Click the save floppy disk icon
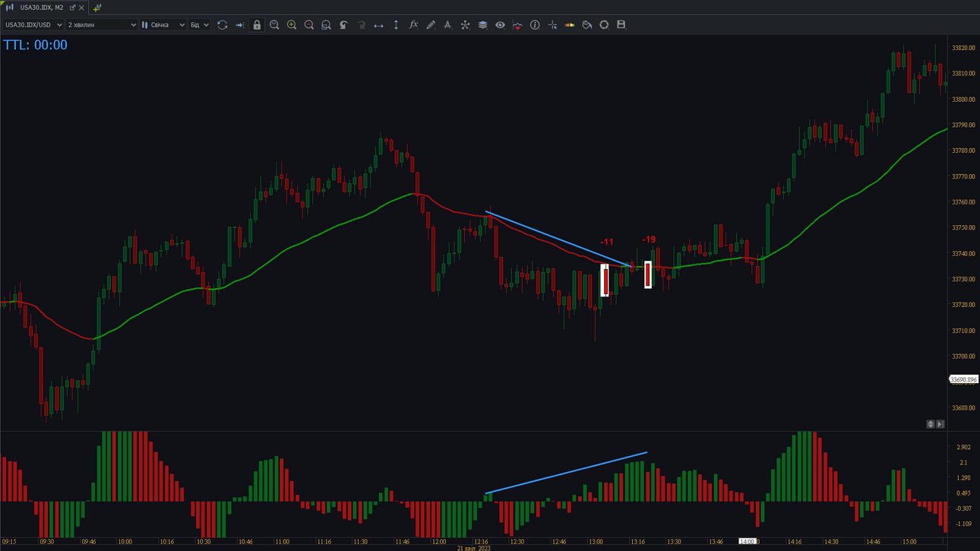Image resolution: width=980 pixels, height=551 pixels. (x=621, y=25)
